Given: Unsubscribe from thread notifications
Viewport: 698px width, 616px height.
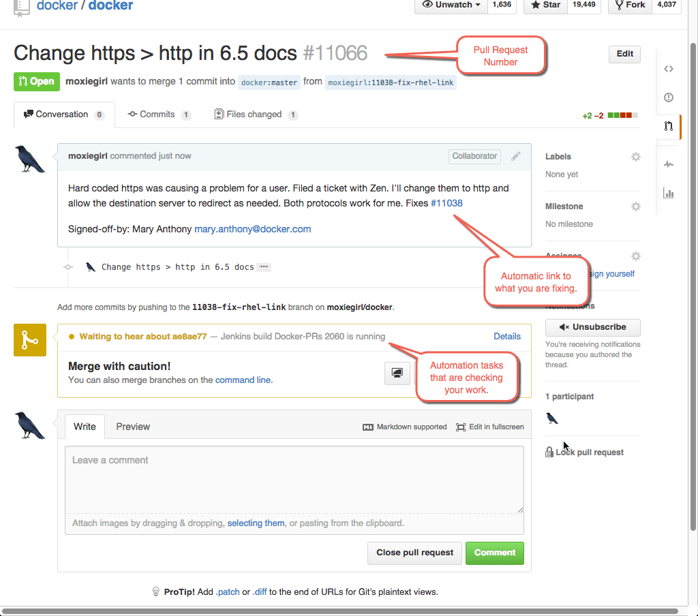Looking at the screenshot, I should click(592, 327).
